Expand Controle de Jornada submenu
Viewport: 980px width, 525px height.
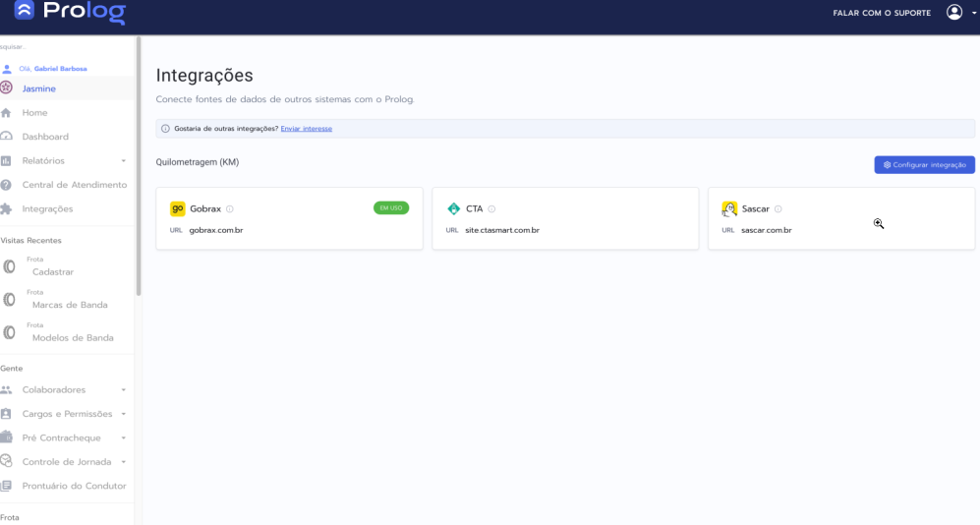click(x=124, y=462)
